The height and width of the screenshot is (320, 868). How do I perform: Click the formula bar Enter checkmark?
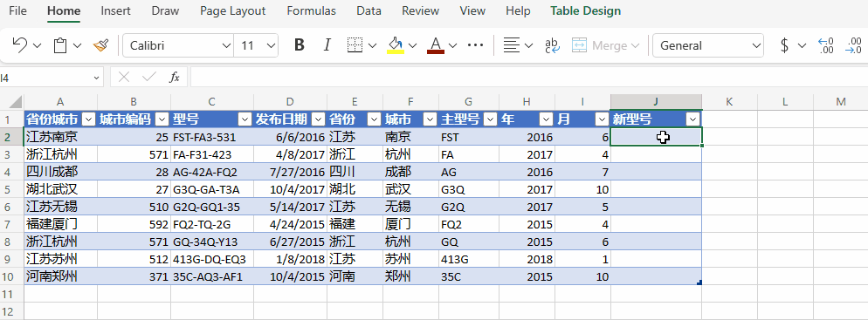[149, 78]
